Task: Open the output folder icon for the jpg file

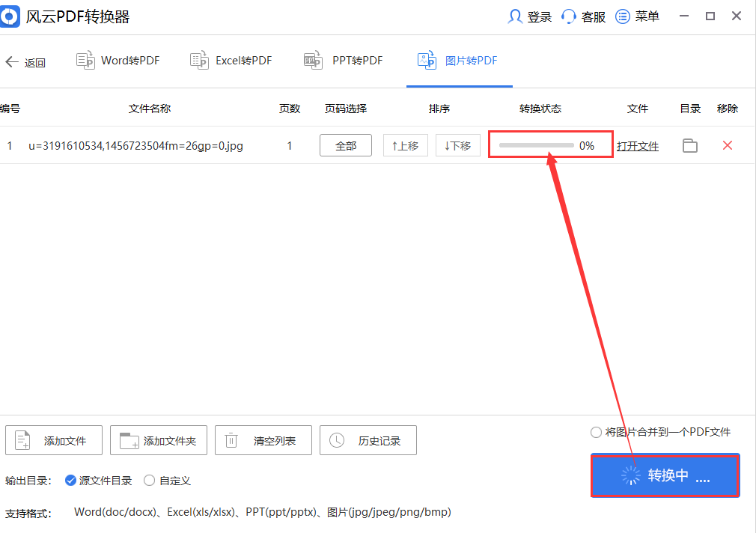Action: pyautogui.click(x=689, y=145)
